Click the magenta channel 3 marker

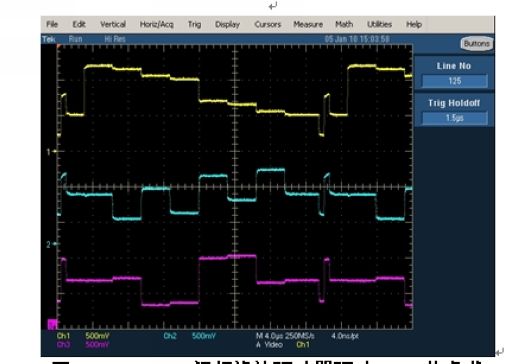click(x=52, y=324)
